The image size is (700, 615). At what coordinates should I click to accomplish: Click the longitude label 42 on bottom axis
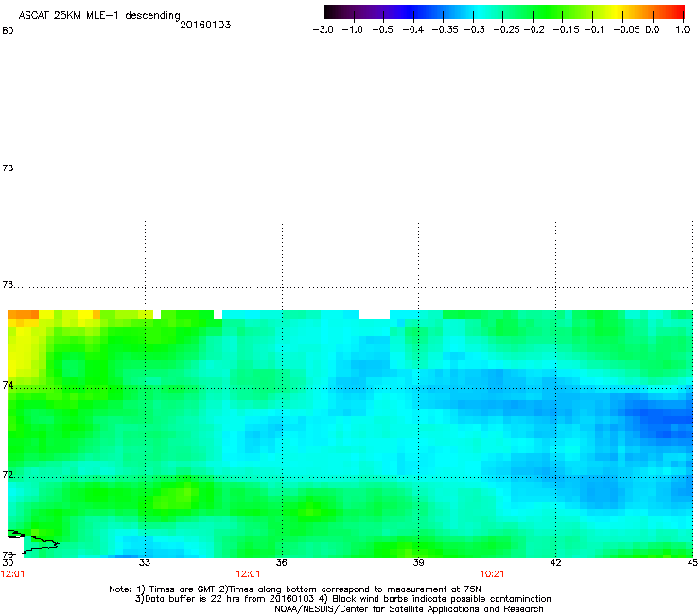[555, 563]
